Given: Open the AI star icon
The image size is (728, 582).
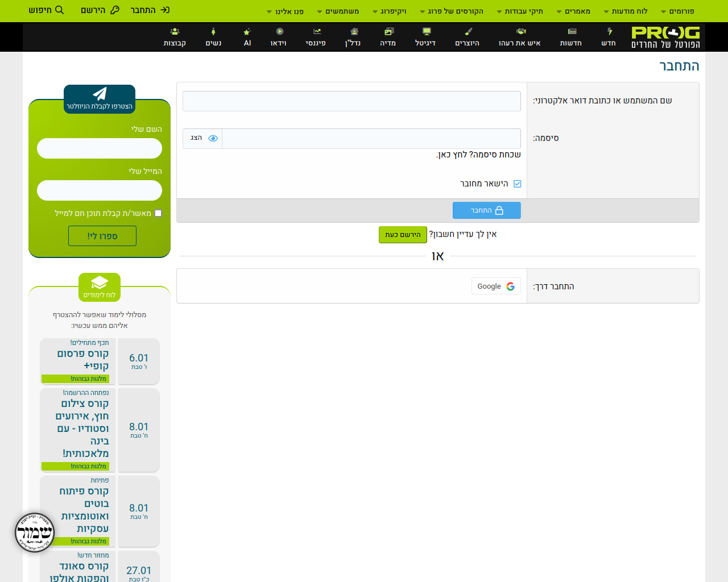Looking at the screenshot, I should click(247, 32).
